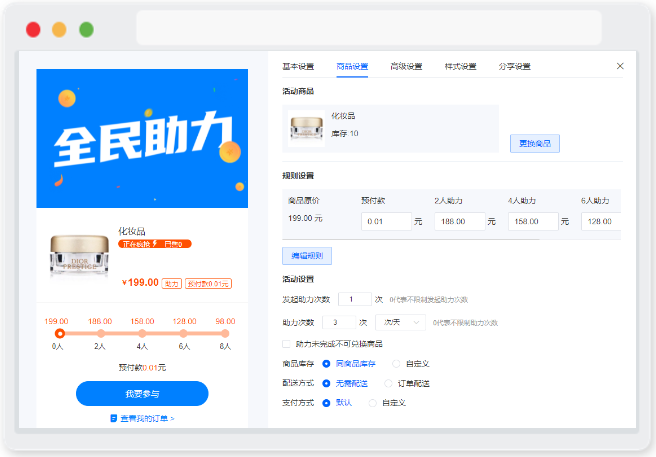Click the 2人 progress marker
Image resolution: width=656 pixels, height=457 pixels.
point(101,334)
